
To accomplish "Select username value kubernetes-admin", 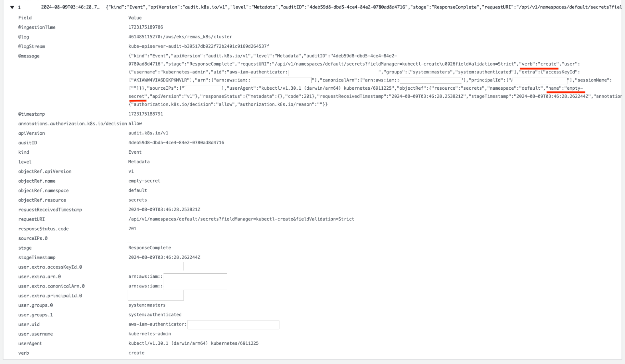I will click(150, 334).
